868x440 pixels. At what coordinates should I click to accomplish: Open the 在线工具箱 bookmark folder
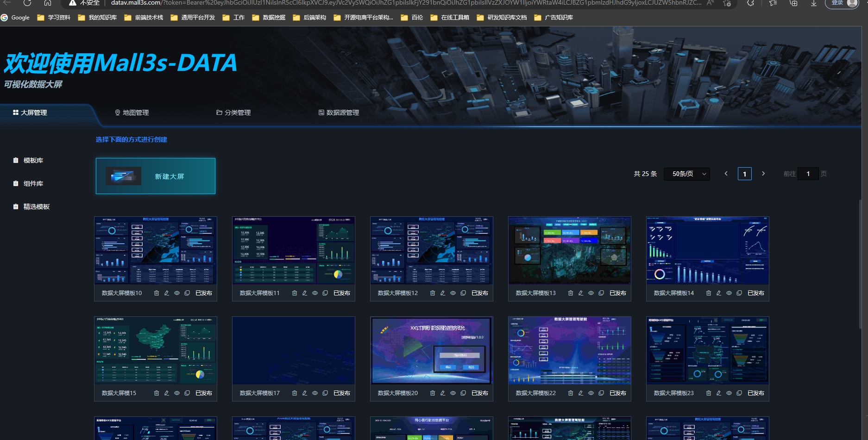[x=450, y=18]
